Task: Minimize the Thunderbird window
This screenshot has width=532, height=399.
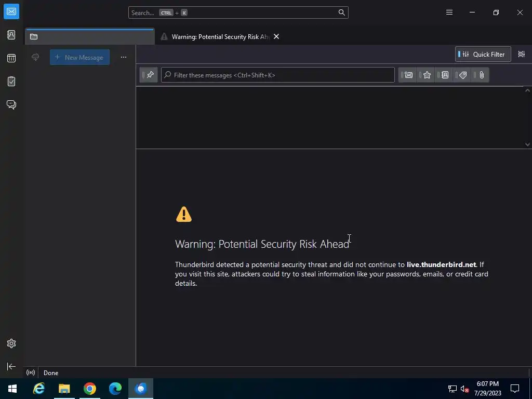Action: pos(472,12)
